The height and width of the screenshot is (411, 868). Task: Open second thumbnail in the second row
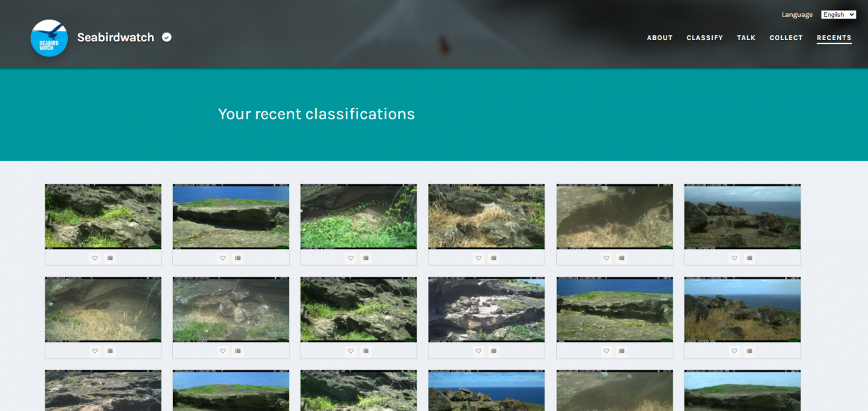click(x=231, y=309)
